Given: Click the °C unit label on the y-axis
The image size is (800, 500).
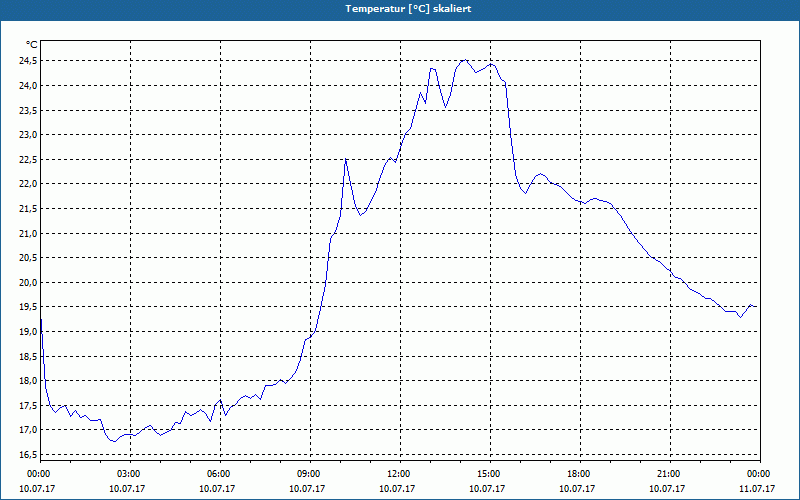Looking at the screenshot, I should click(32, 45).
